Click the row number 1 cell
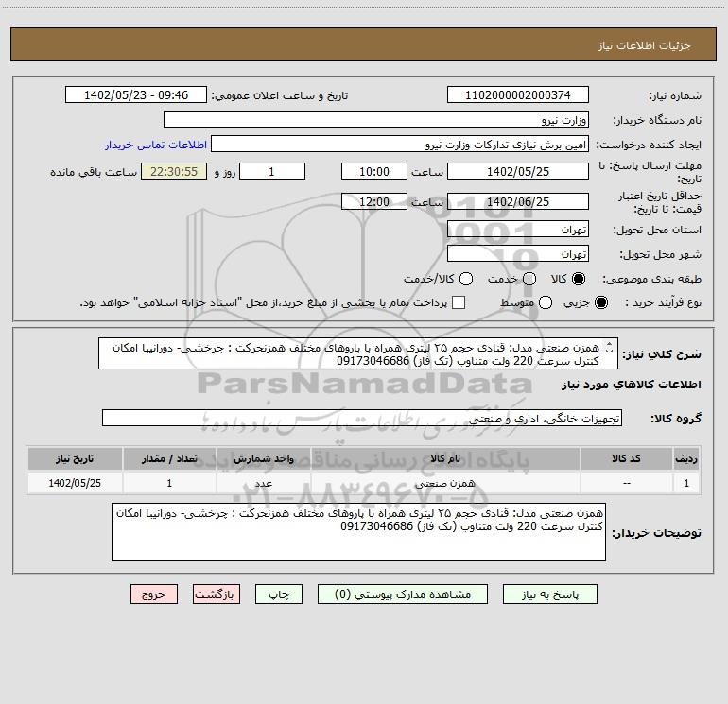Image resolution: width=728 pixels, height=704 pixels. [x=686, y=483]
